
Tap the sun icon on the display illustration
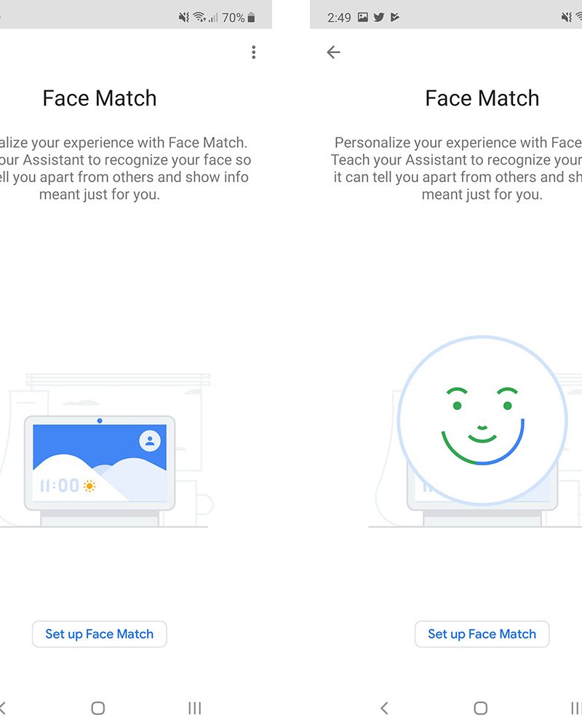(89, 486)
